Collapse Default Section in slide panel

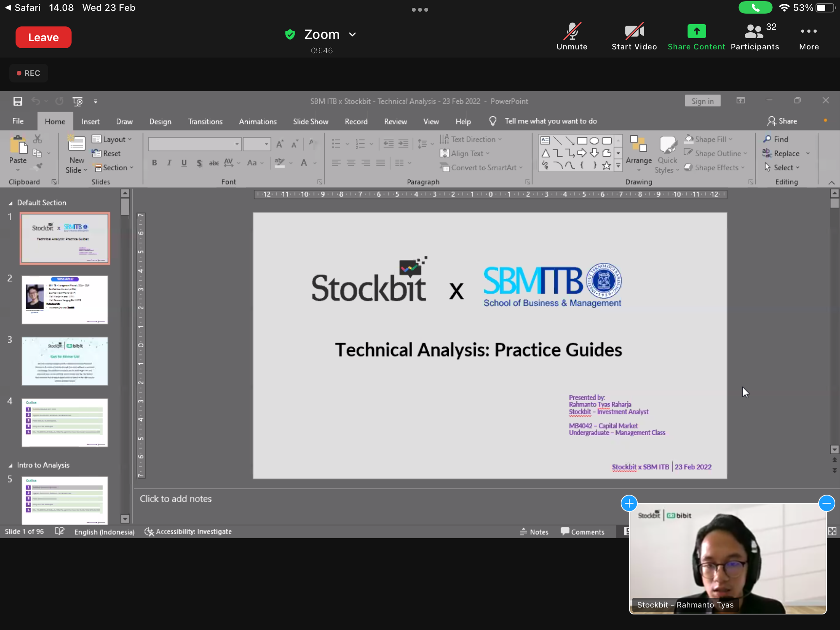pos(10,203)
